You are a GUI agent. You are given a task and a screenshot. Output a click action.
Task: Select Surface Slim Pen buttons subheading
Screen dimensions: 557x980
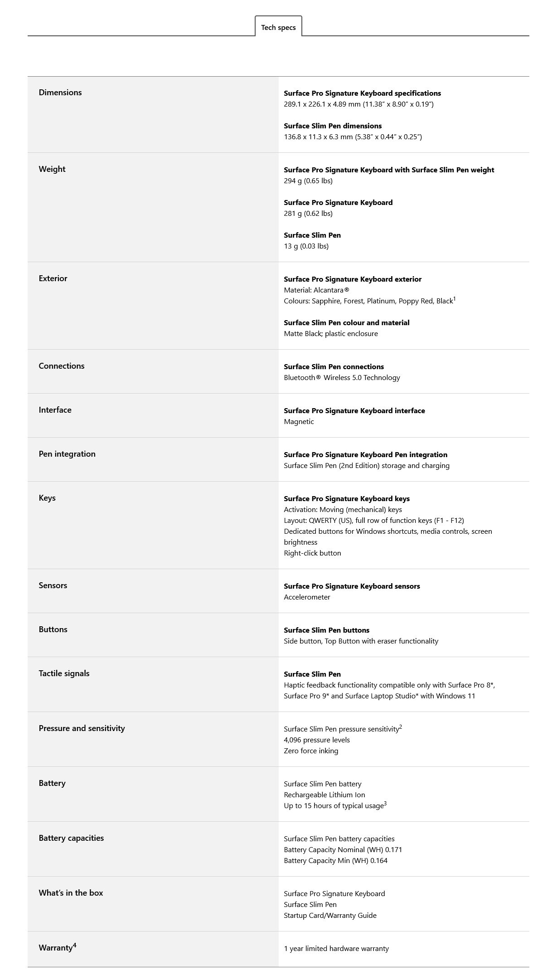[x=326, y=630]
